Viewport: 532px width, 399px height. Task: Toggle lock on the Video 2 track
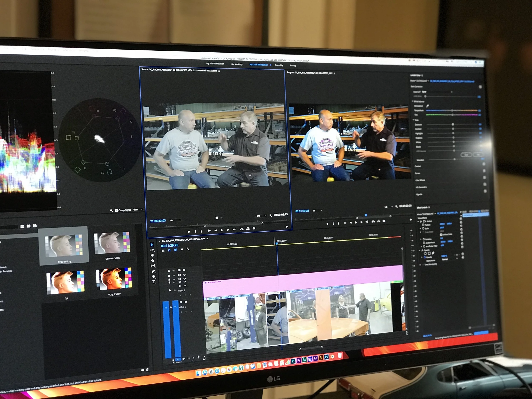(170, 290)
